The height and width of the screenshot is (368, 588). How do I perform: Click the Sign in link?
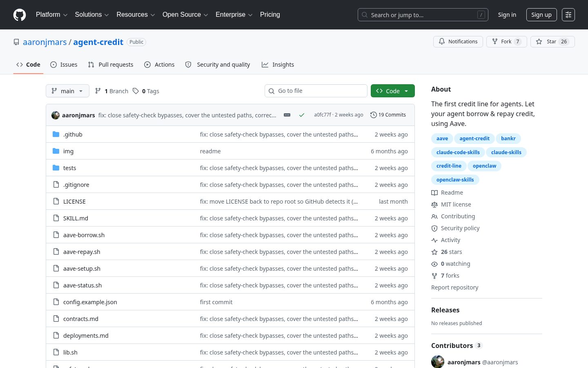click(x=507, y=15)
